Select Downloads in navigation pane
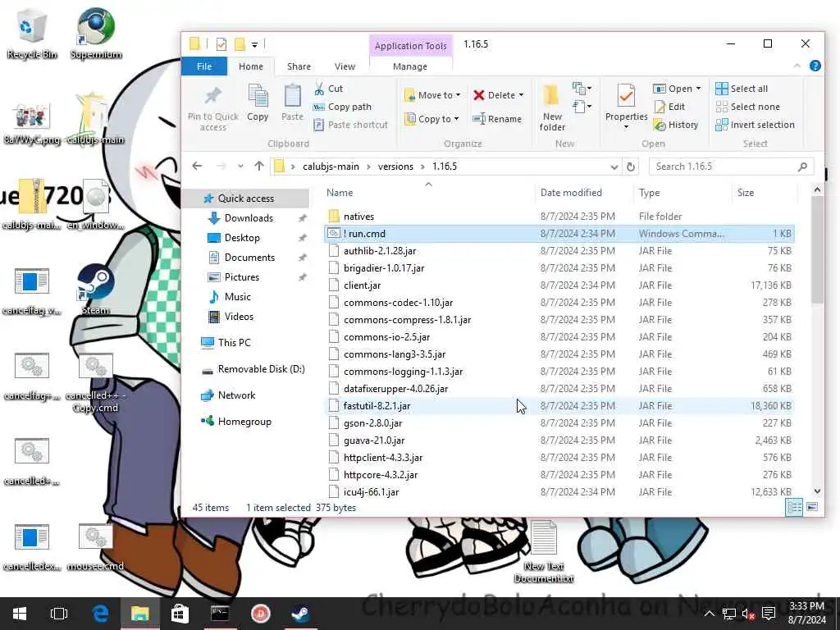840x630 pixels. (x=249, y=218)
